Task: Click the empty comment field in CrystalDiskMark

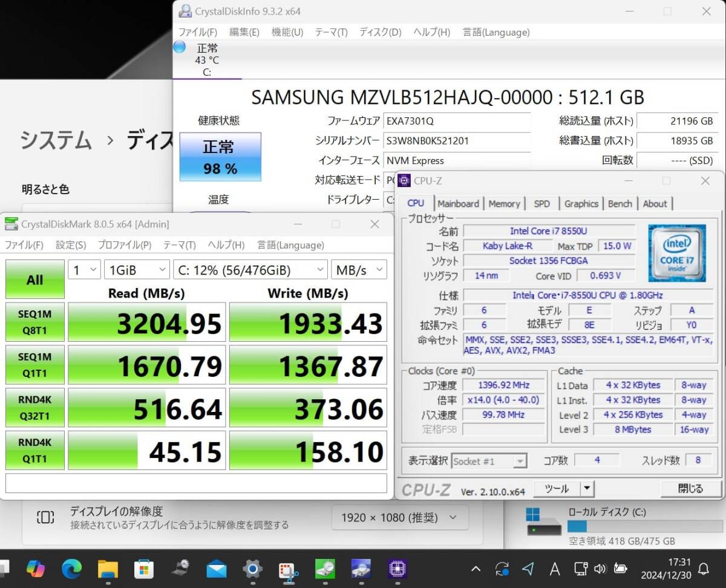Action: pyautogui.click(x=196, y=483)
